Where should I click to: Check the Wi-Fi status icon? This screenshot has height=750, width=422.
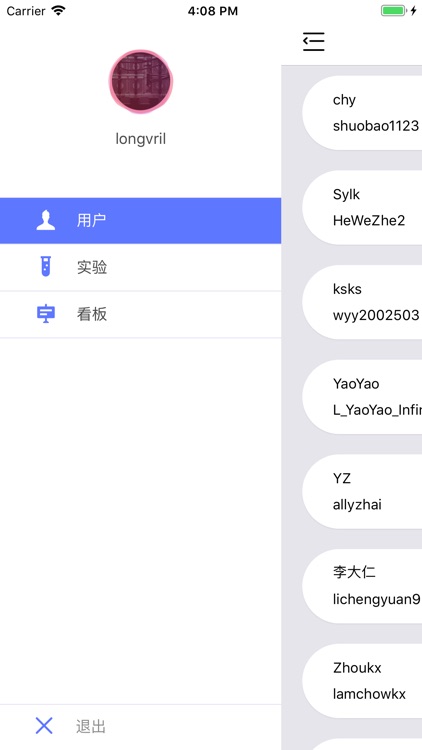pos(58,11)
